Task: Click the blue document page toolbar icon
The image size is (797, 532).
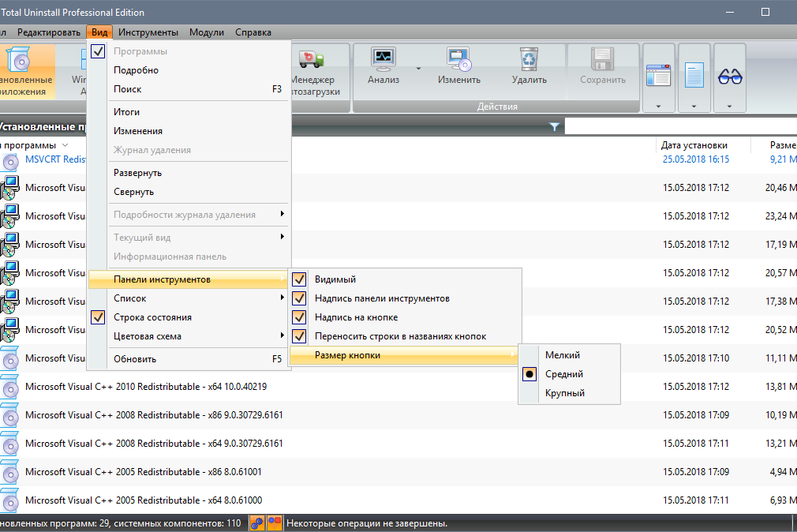Action: pyautogui.click(x=694, y=75)
